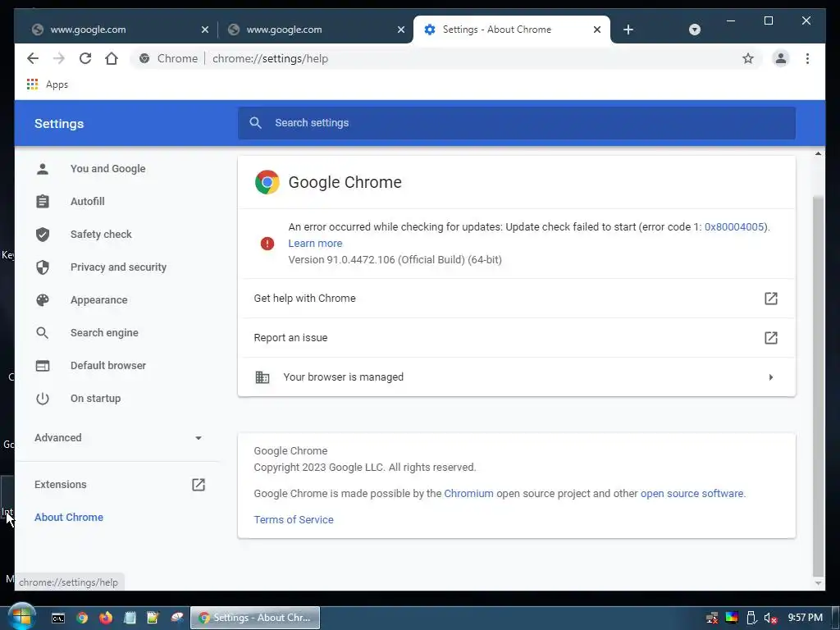Screen dimensions: 840x630
Task: Click the muted volume tray icon
Action: pyautogui.click(x=769, y=618)
